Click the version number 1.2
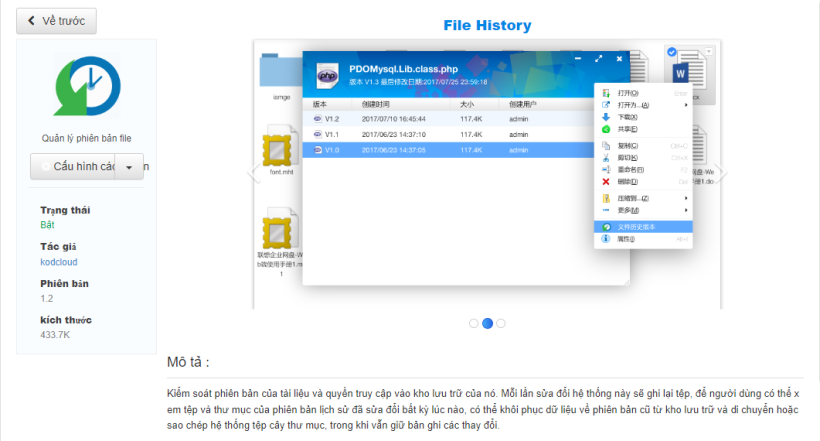 point(47,299)
